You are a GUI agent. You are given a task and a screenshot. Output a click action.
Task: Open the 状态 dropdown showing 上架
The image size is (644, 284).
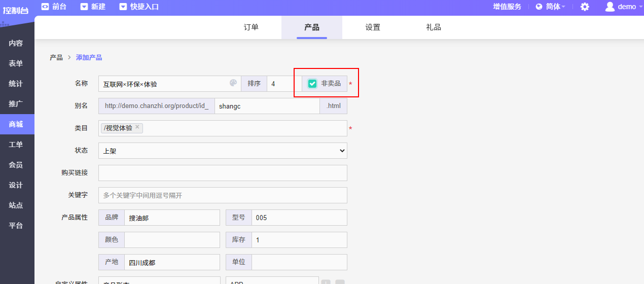pos(223,151)
